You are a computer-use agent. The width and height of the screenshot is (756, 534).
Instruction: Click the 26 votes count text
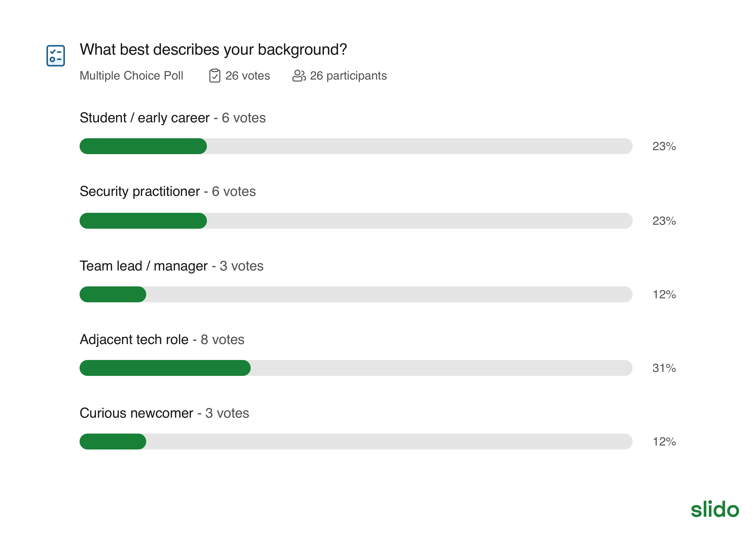pyautogui.click(x=248, y=76)
